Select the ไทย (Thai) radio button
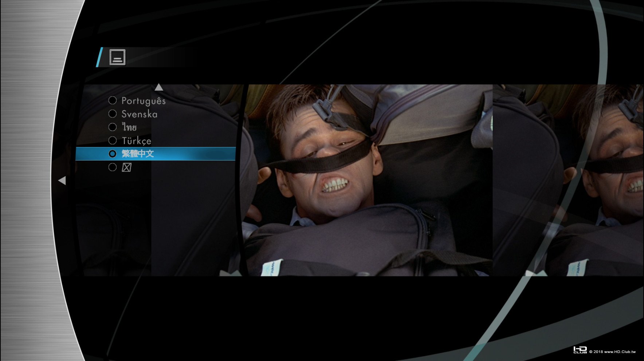The height and width of the screenshot is (361, 644). point(113,127)
